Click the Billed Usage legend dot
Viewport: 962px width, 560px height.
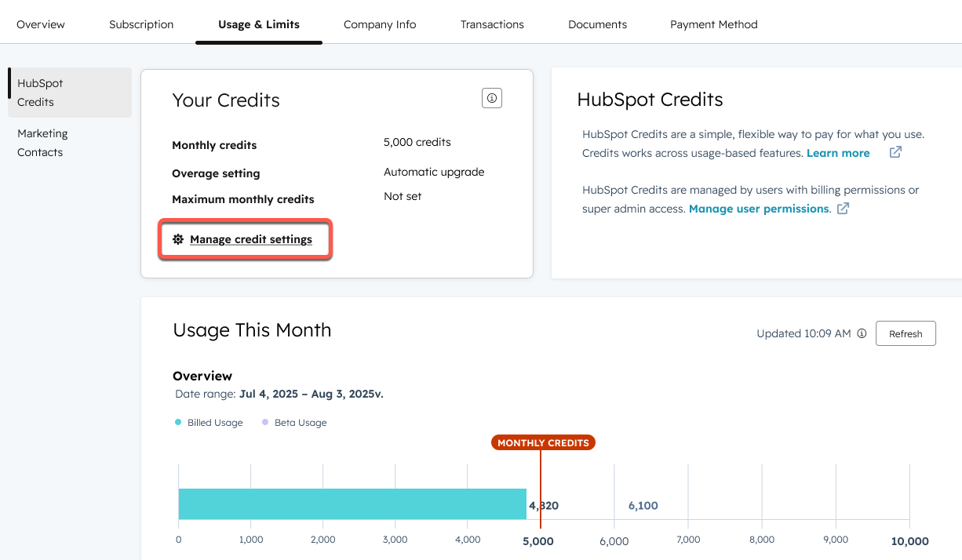coord(177,421)
